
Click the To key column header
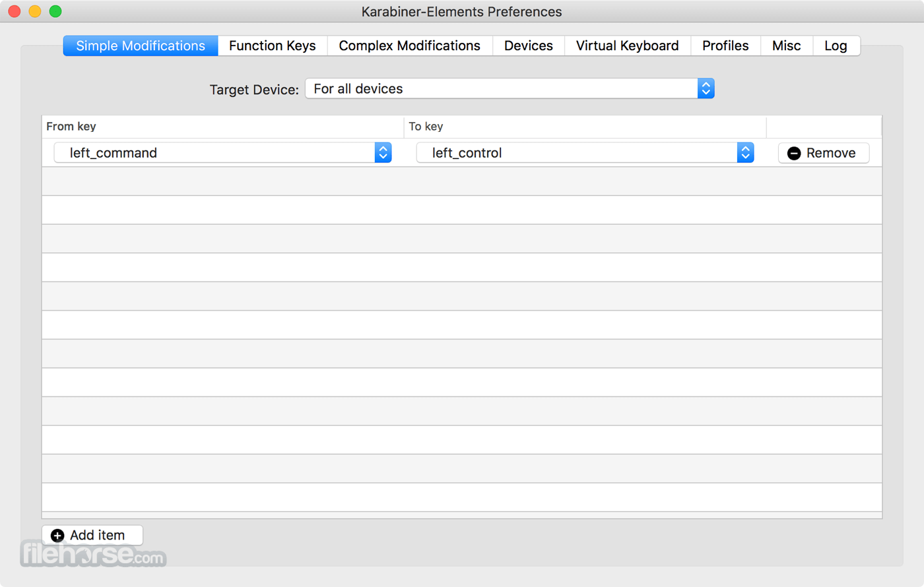coord(585,127)
